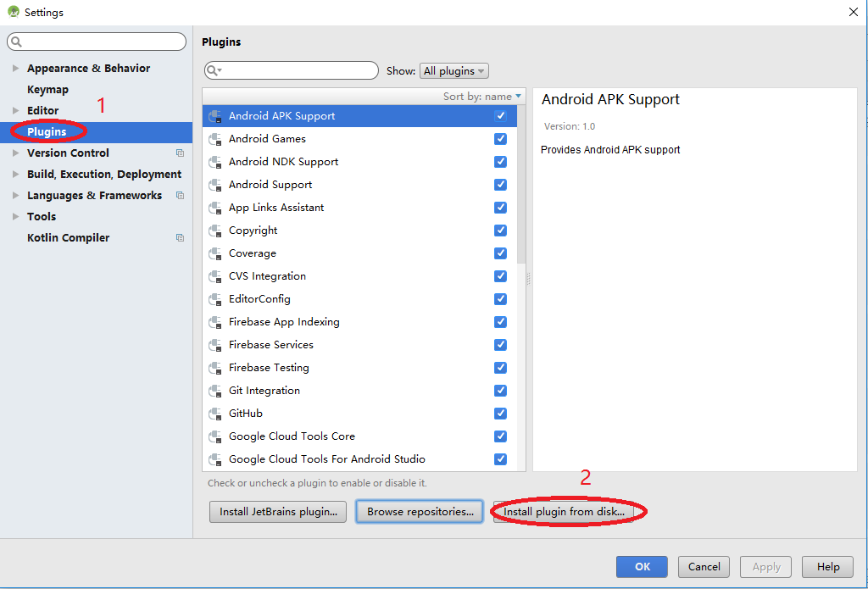Select the App Links Assistant row
The width and height of the screenshot is (868, 589).
359,208
